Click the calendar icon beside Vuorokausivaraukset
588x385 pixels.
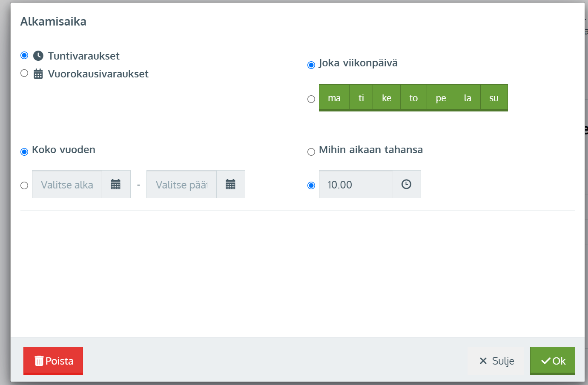tap(38, 74)
